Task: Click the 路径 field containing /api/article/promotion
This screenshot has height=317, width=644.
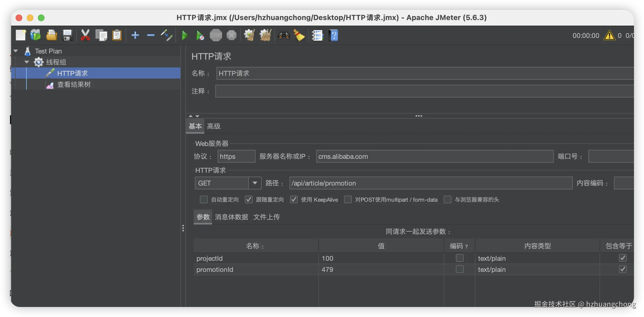Action: point(431,183)
